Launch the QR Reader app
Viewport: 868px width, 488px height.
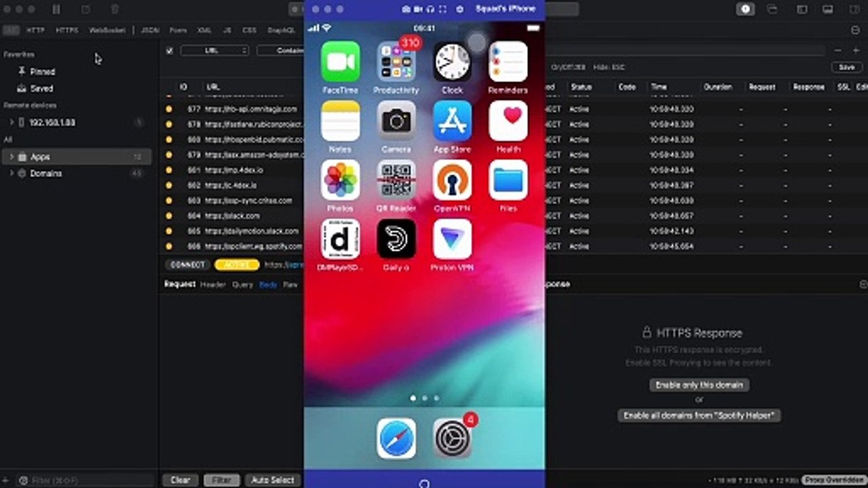396,180
